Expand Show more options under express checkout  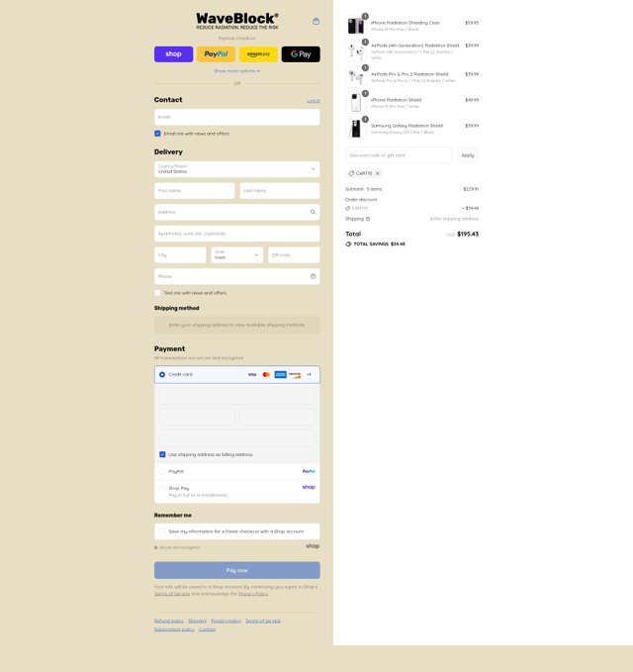coord(236,71)
